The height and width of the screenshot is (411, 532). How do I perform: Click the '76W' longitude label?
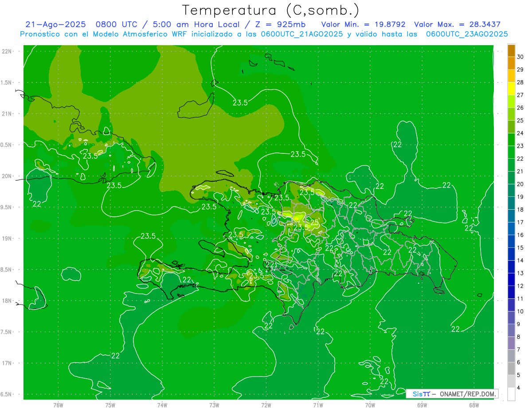[x=58, y=405]
